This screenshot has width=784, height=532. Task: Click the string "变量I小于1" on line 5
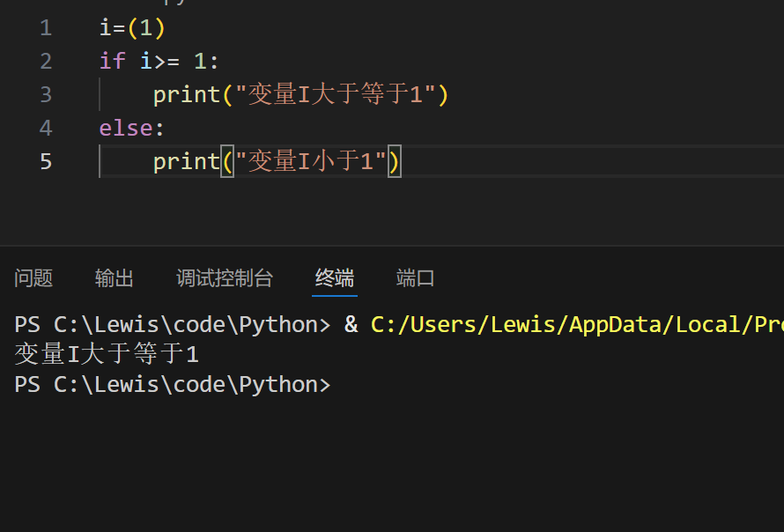[x=305, y=161]
